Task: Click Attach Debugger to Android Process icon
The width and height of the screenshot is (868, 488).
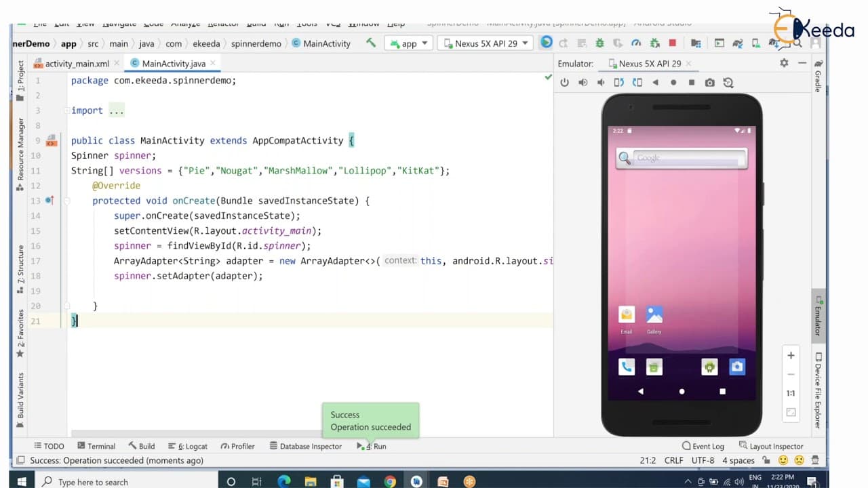Action: pos(654,43)
